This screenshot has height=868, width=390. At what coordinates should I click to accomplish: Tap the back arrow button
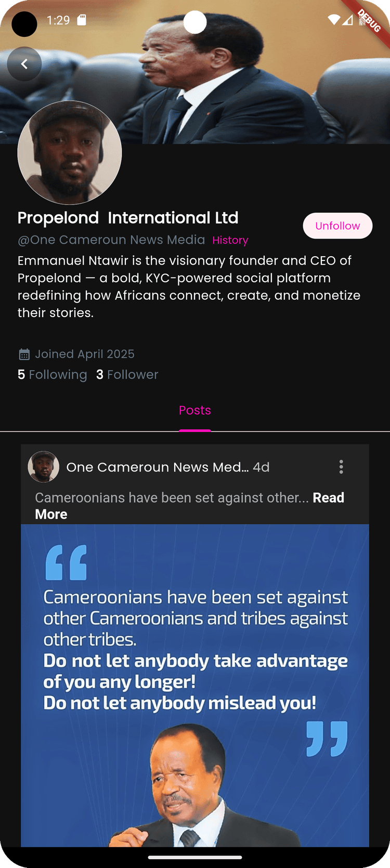[24, 64]
